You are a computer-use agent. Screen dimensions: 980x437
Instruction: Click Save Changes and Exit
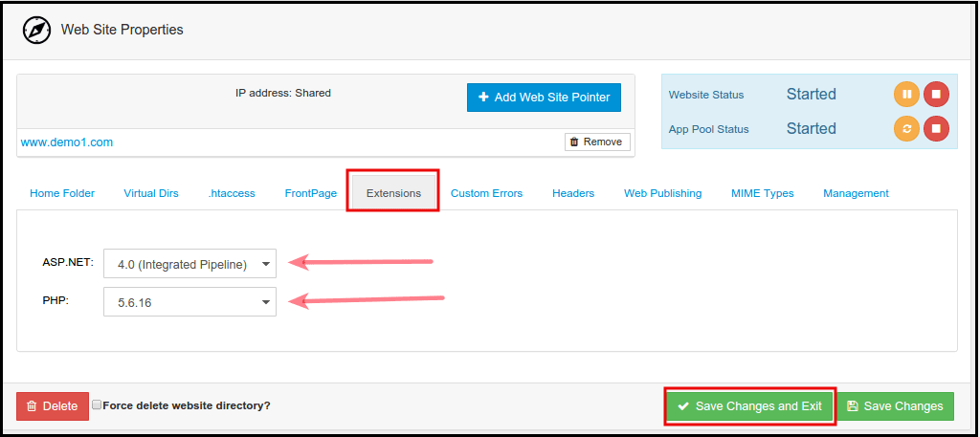click(750, 406)
